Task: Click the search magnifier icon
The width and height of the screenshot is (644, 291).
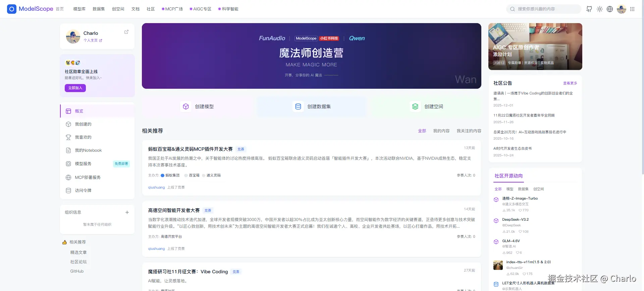Action: click(513, 9)
